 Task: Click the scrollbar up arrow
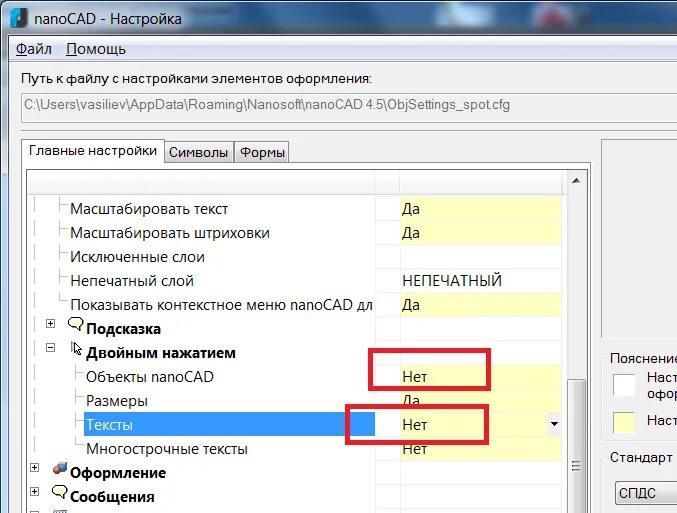pyautogui.click(x=576, y=180)
